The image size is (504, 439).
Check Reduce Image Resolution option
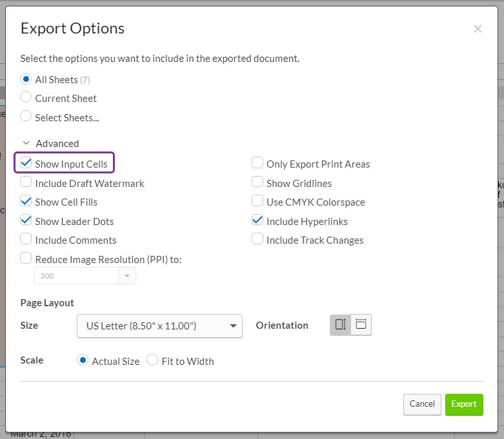[26, 259]
